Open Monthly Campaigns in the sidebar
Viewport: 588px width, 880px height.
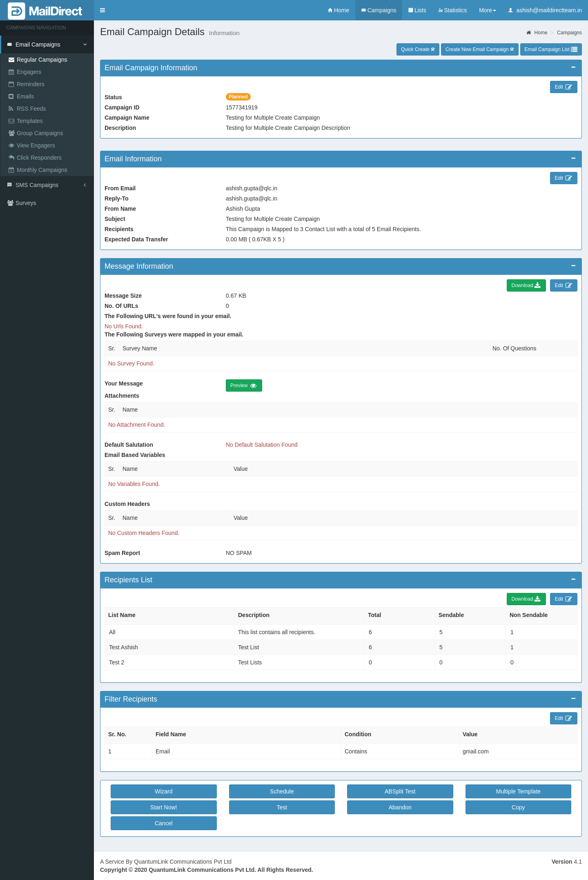coord(42,170)
